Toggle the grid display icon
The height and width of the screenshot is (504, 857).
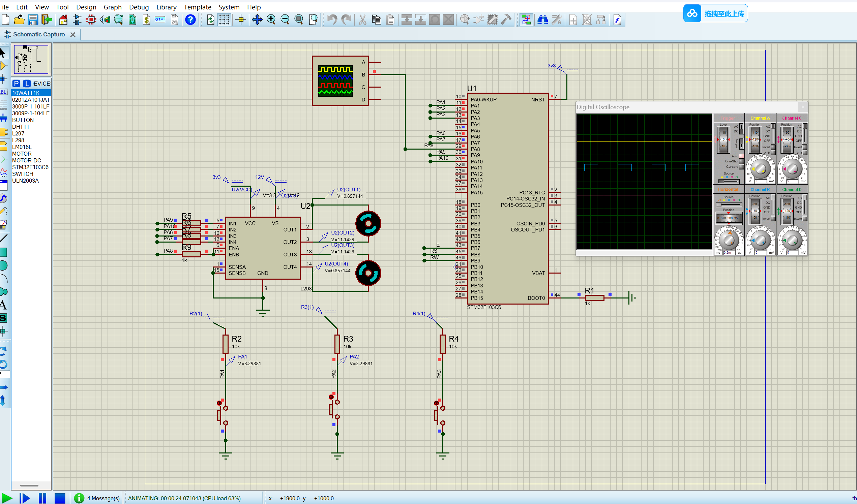point(224,20)
